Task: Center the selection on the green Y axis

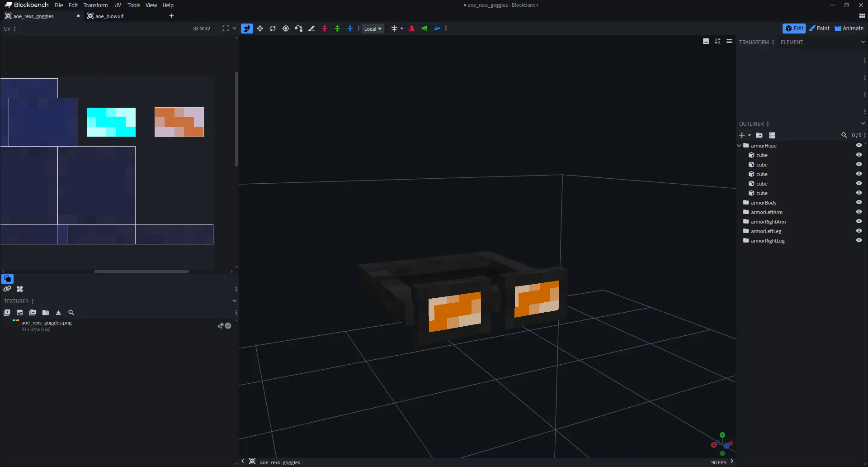Action: click(337, 29)
